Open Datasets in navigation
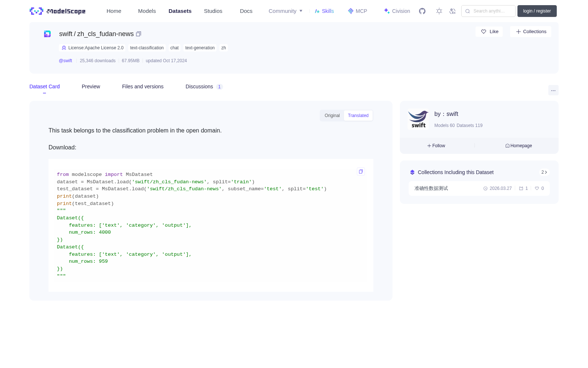This screenshot has width=588, height=368. point(180,11)
